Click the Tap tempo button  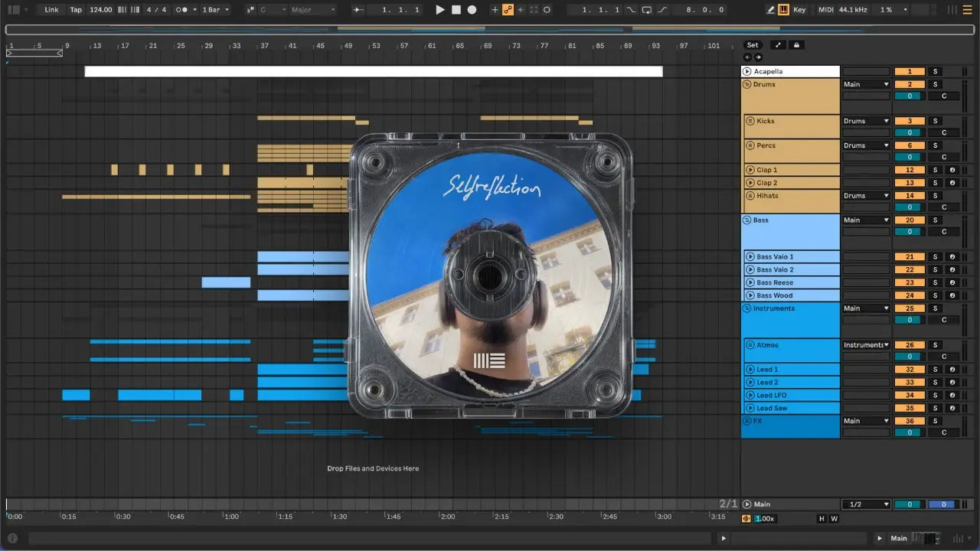(76, 10)
